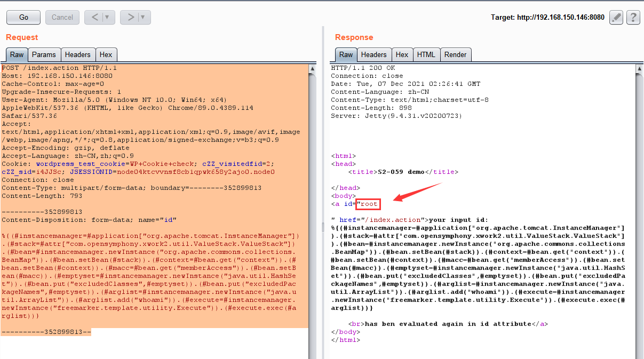Click the "Content-Type: multipart/form-data" request line

131,188
